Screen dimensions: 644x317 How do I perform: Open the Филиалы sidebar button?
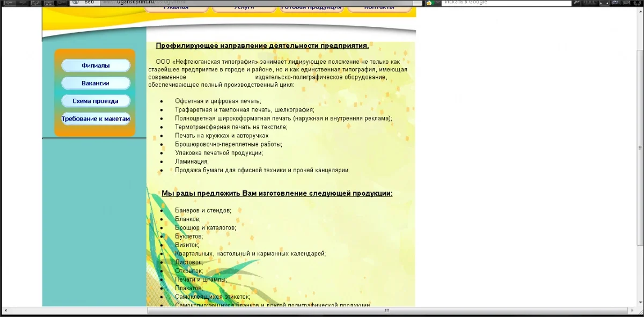(x=96, y=65)
